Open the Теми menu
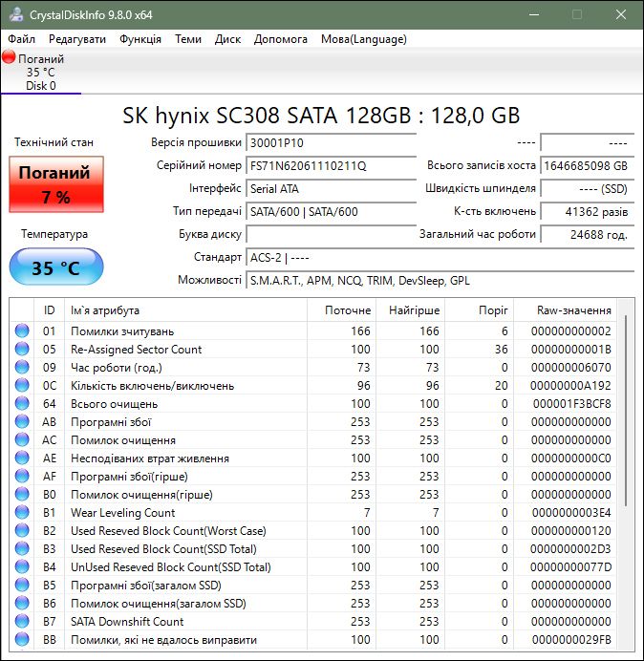 [x=188, y=39]
